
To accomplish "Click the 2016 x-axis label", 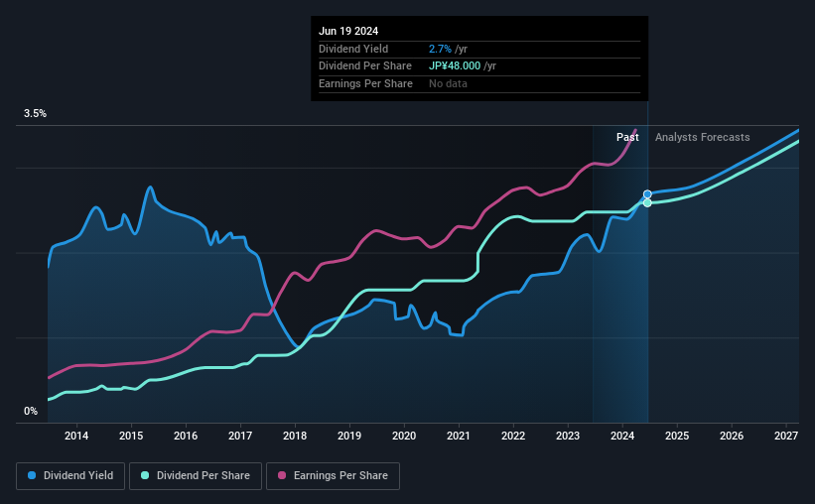I will click(x=186, y=436).
